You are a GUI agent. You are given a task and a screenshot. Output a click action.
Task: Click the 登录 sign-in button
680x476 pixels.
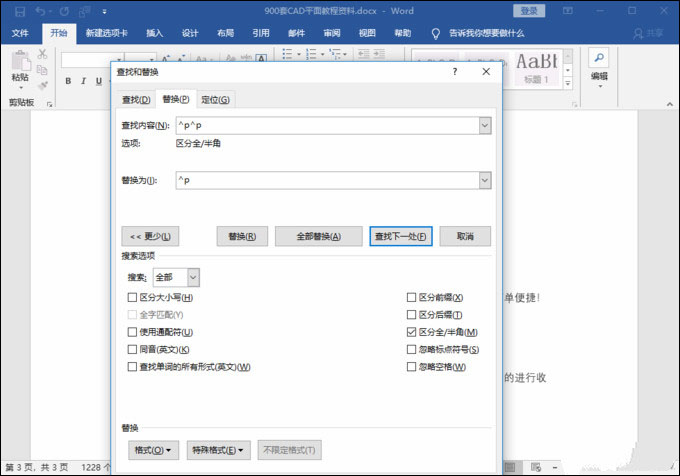529,11
